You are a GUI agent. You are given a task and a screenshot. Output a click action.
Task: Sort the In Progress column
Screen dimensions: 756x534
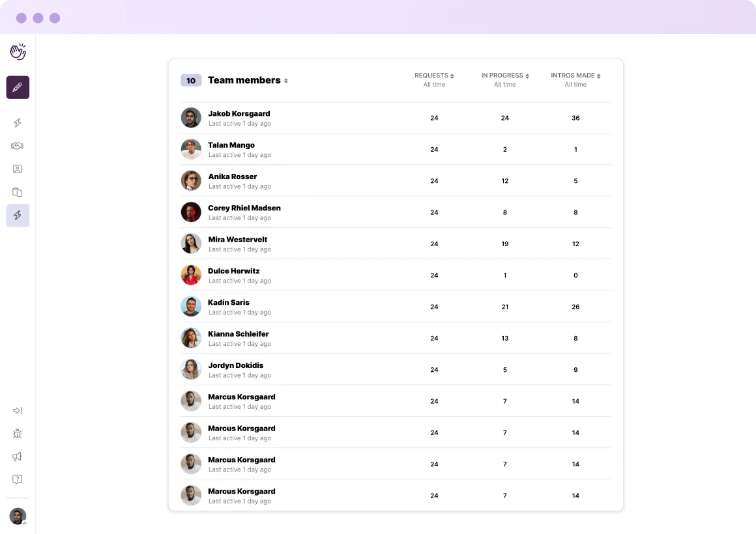[x=527, y=76]
